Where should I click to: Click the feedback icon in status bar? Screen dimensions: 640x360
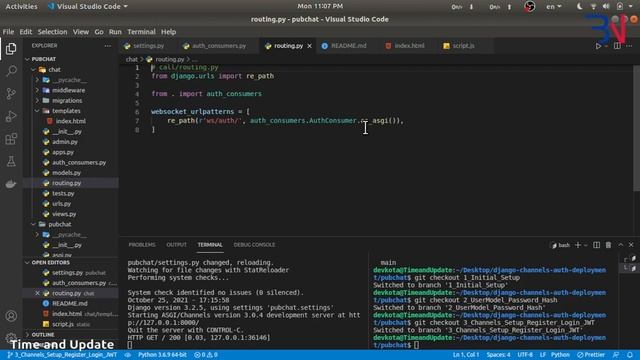pos(616,355)
